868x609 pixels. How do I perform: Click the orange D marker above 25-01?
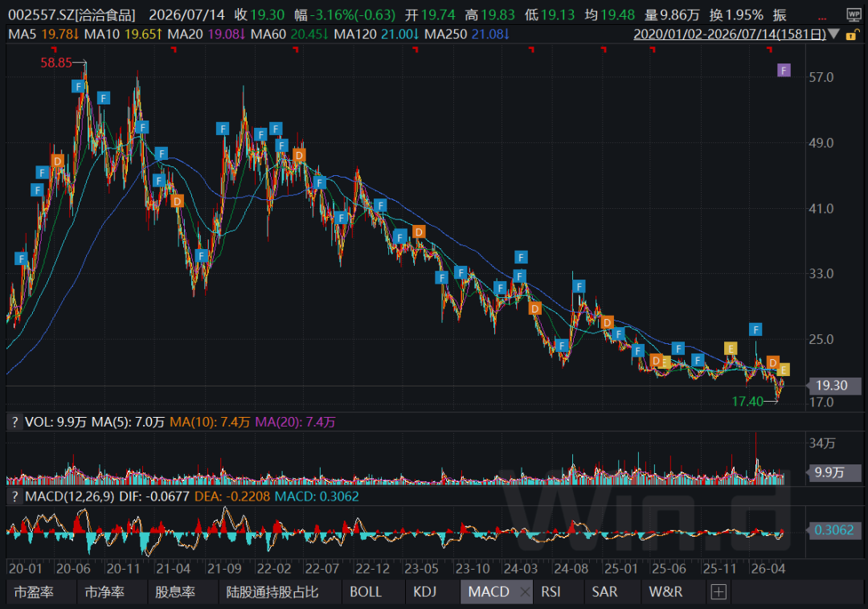[x=608, y=322]
